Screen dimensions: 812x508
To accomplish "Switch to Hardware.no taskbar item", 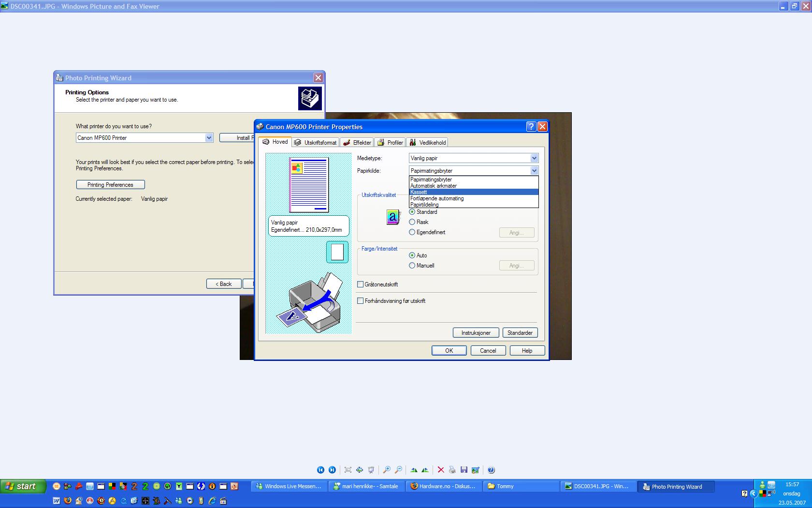I will (x=444, y=486).
